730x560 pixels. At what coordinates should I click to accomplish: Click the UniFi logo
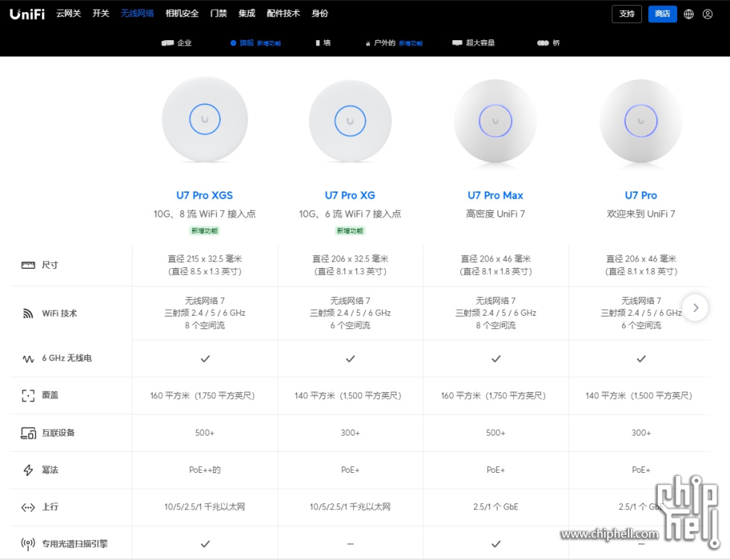[x=27, y=14]
